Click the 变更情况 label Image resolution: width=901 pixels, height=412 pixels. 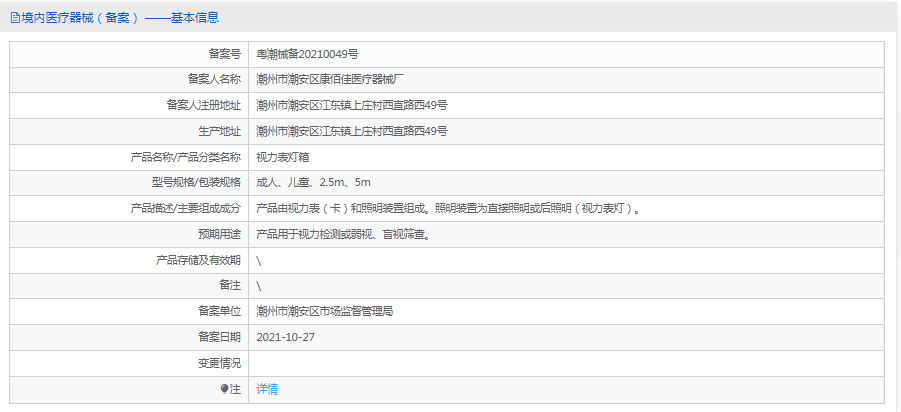coord(220,363)
